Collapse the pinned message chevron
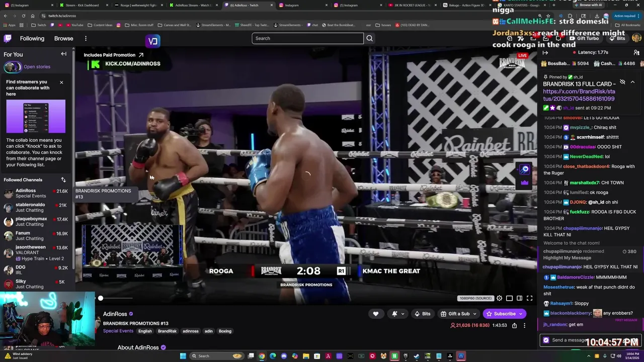Image resolution: width=644 pixels, height=362 pixels. click(x=632, y=82)
